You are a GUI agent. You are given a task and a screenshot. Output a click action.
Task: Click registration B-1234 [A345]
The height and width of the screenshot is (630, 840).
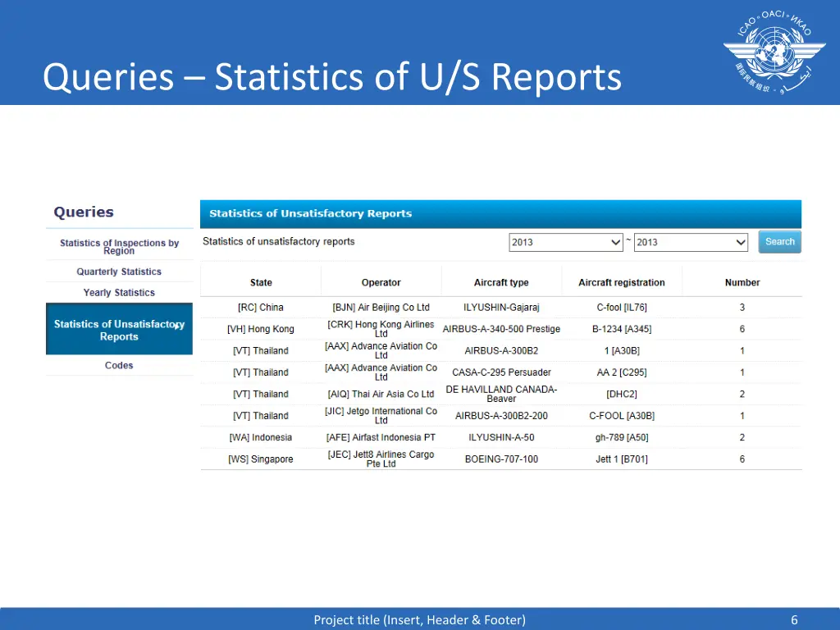[x=622, y=329]
